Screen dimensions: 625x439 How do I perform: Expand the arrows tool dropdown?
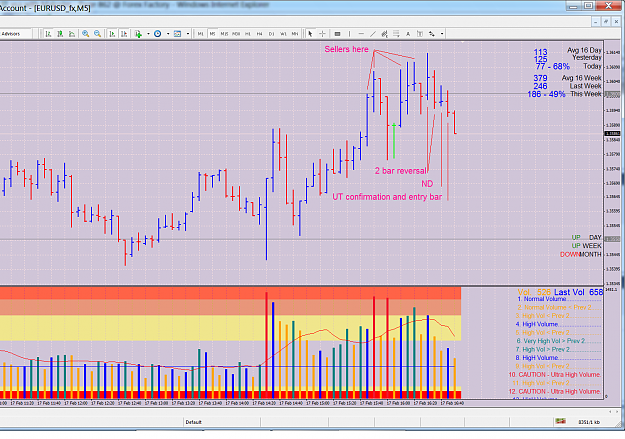[x=442, y=34]
